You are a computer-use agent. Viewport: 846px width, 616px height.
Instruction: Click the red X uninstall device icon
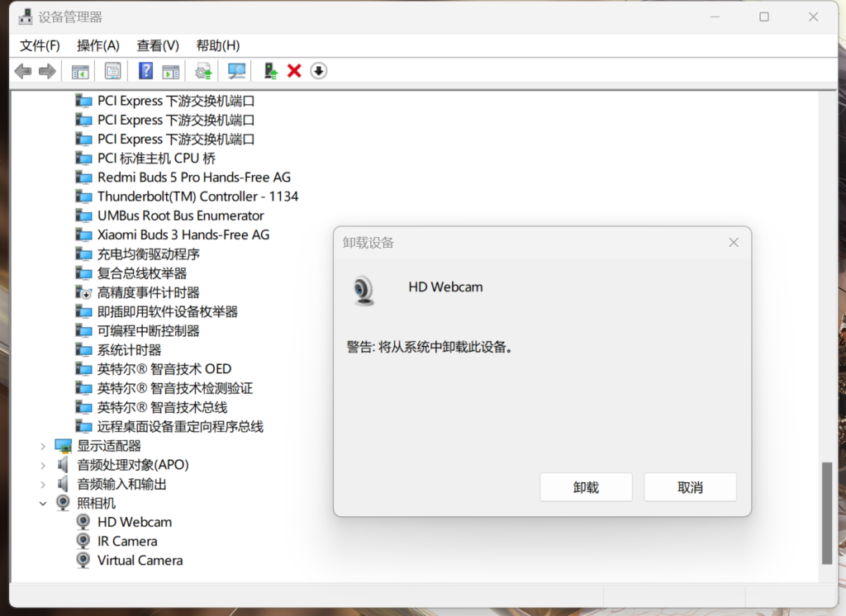point(294,72)
